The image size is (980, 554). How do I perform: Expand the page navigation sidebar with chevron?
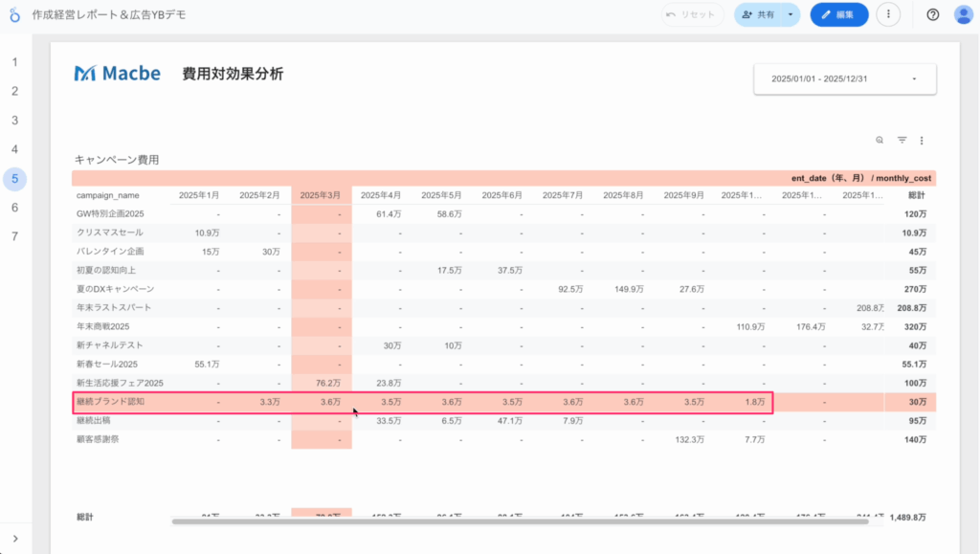tap(15, 539)
